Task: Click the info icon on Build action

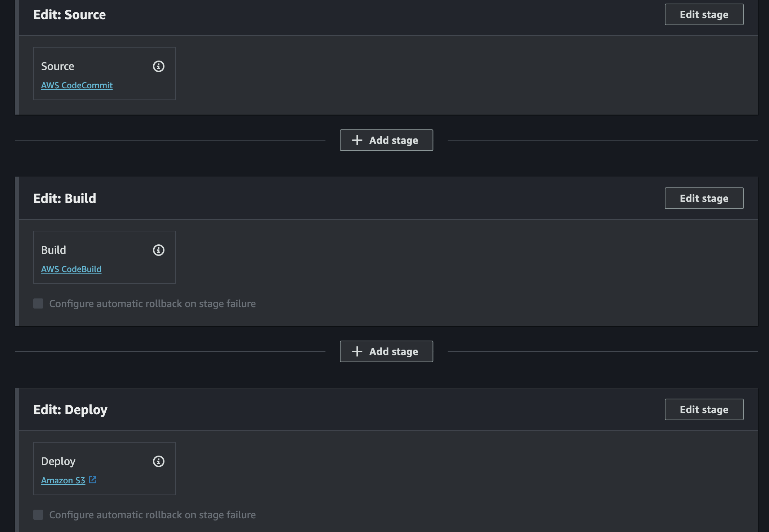Action: coord(159,250)
